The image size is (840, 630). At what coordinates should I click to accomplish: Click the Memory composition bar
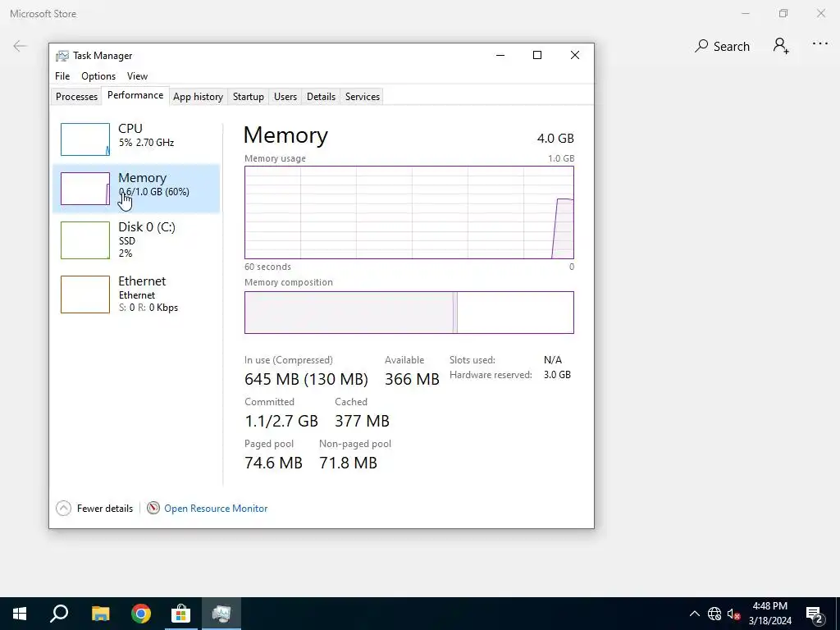point(409,313)
